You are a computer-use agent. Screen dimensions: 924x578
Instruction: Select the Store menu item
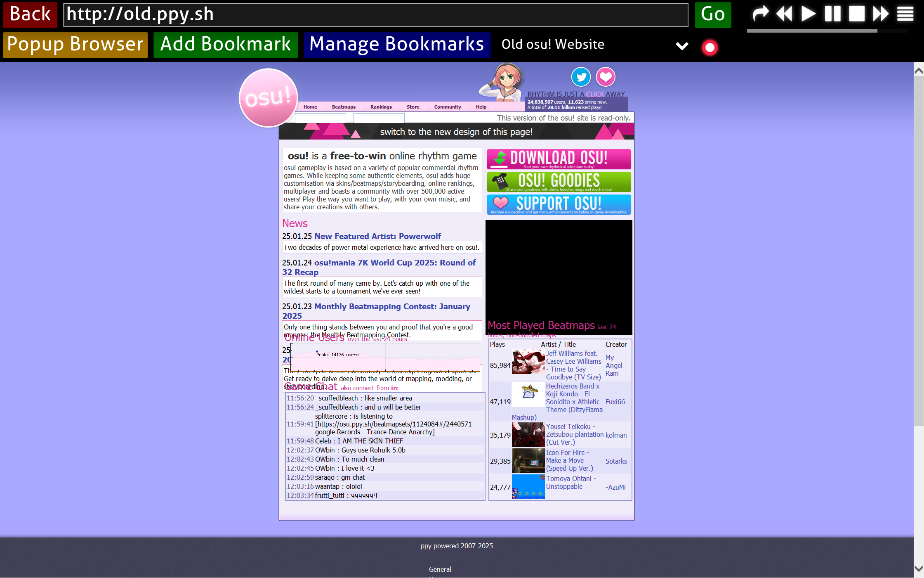click(x=412, y=107)
